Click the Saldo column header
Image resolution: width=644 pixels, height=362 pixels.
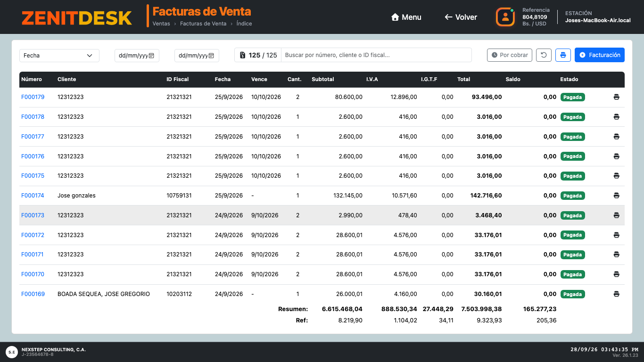[x=513, y=79]
